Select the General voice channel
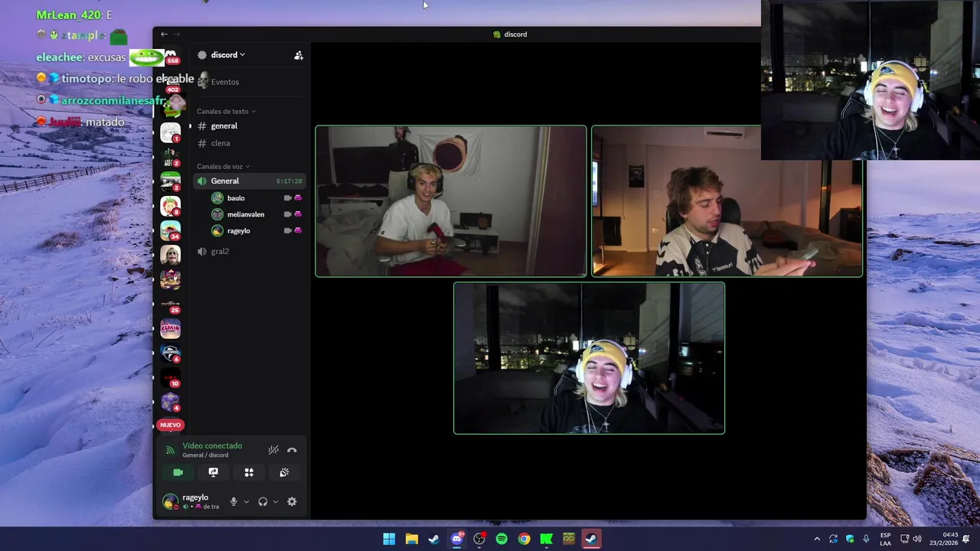 [250, 181]
